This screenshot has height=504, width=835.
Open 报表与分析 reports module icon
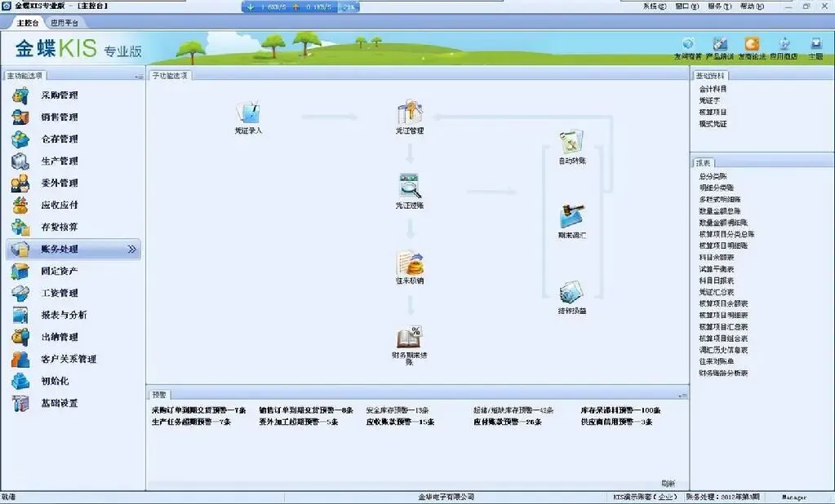tap(20, 315)
